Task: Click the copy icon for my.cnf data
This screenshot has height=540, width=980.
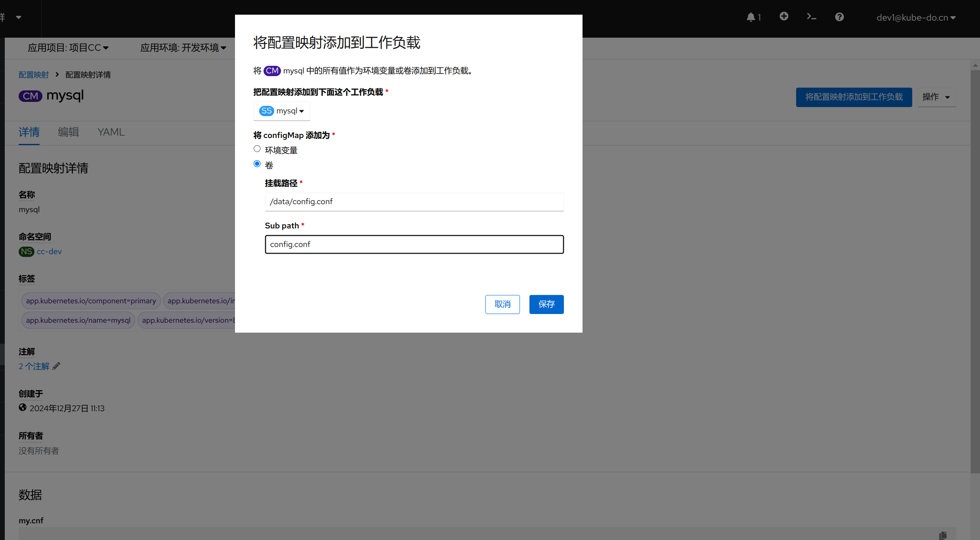Action: (943, 535)
